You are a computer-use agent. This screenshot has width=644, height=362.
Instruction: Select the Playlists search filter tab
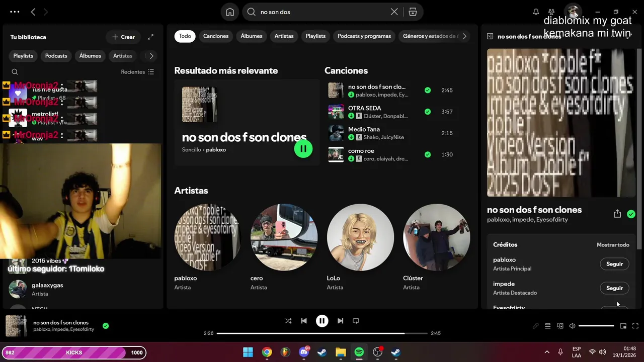point(315,36)
